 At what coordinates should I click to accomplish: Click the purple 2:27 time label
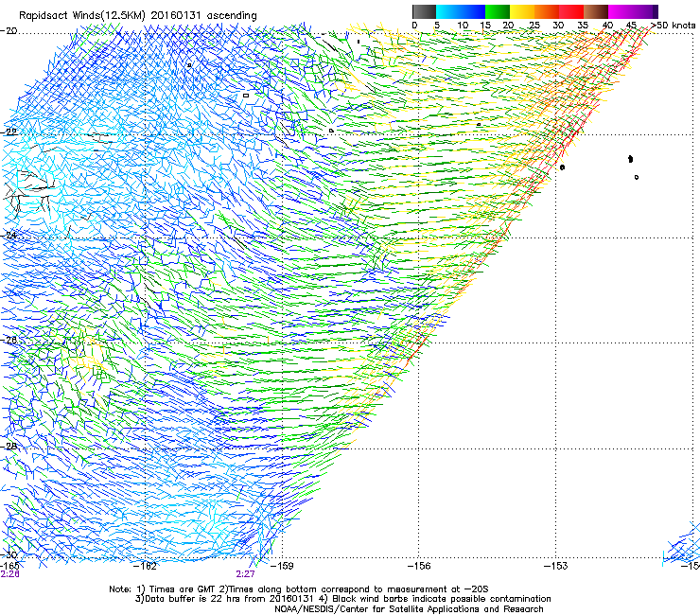click(x=246, y=574)
